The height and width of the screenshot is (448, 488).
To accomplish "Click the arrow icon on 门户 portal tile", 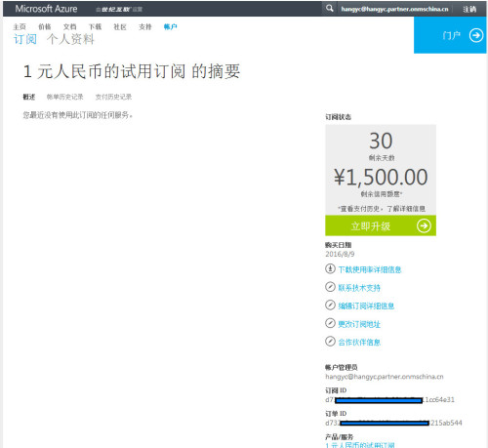I will click(476, 35).
